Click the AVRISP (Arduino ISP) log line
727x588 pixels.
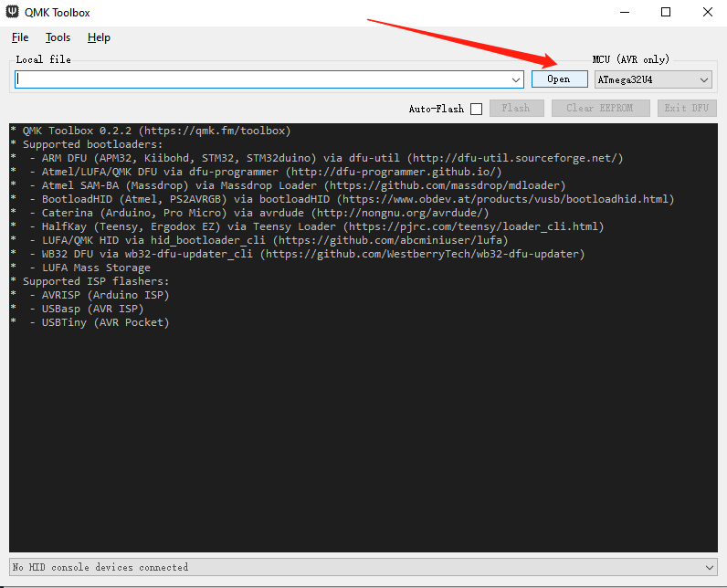[90, 295]
